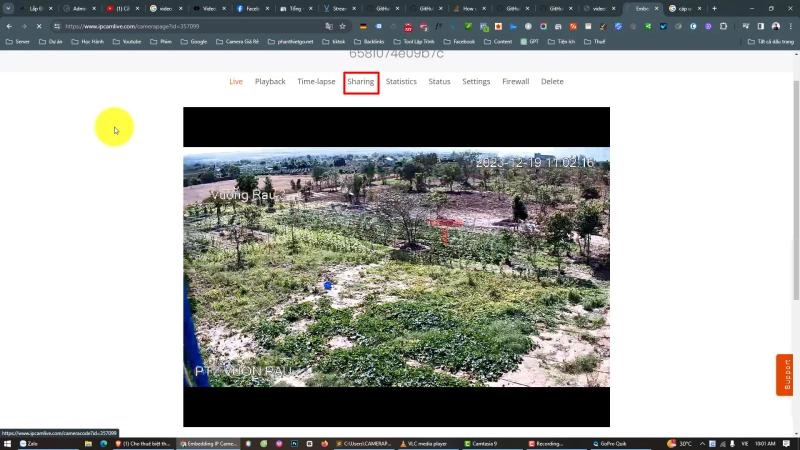
Task: Open the Content bookmarks folder
Action: click(497, 41)
